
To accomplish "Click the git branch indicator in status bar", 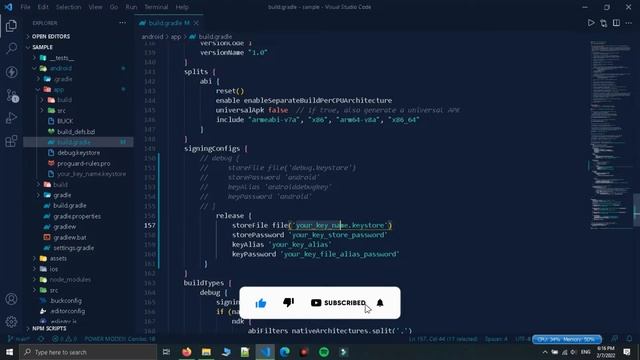I will (19, 339).
